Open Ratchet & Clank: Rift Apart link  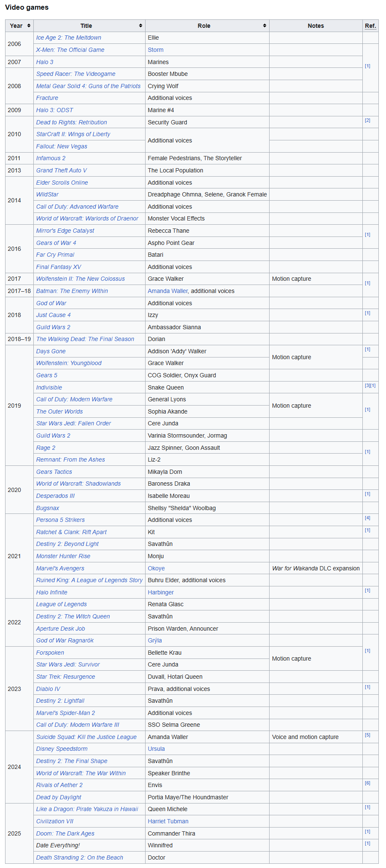[71, 532]
